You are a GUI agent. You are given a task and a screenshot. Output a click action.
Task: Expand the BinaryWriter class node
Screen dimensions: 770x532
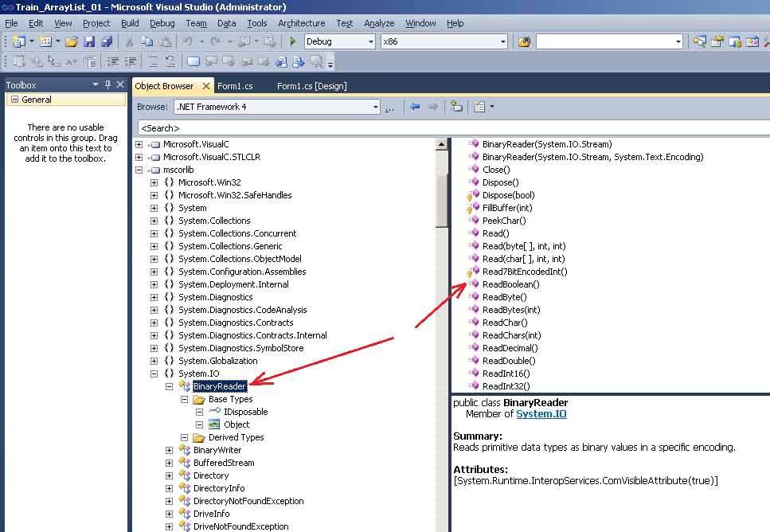[170, 451]
